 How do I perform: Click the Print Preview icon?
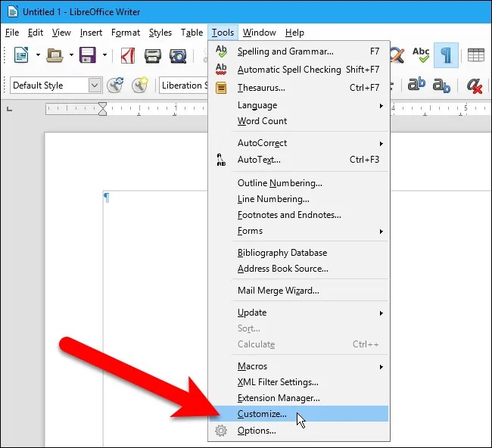(x=178, y=56)
